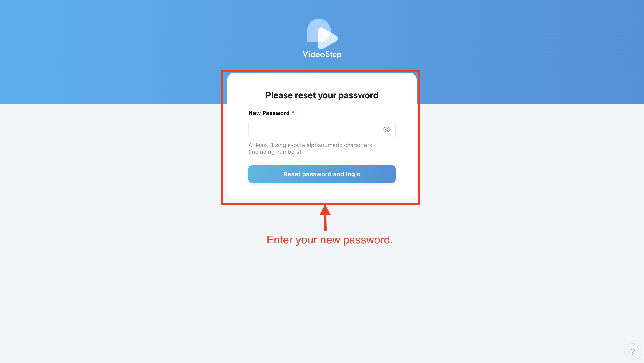Click the red "Enter your new password." annotation
Viewport: 644px width, 363px height.
(330, 240)
